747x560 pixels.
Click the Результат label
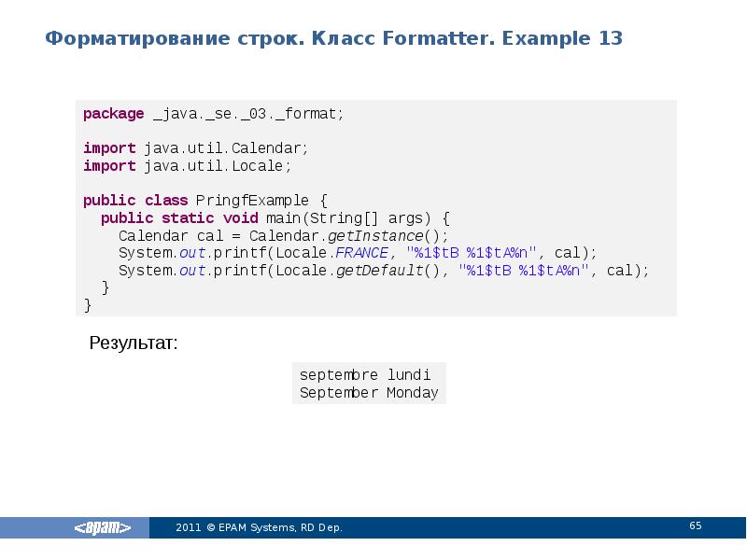point(131,343)
